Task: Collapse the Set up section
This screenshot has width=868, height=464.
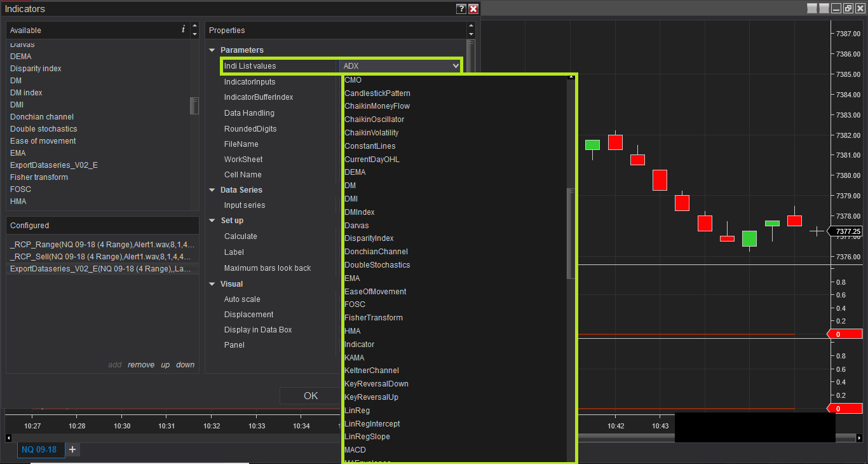Action: (x=212, y=221)
